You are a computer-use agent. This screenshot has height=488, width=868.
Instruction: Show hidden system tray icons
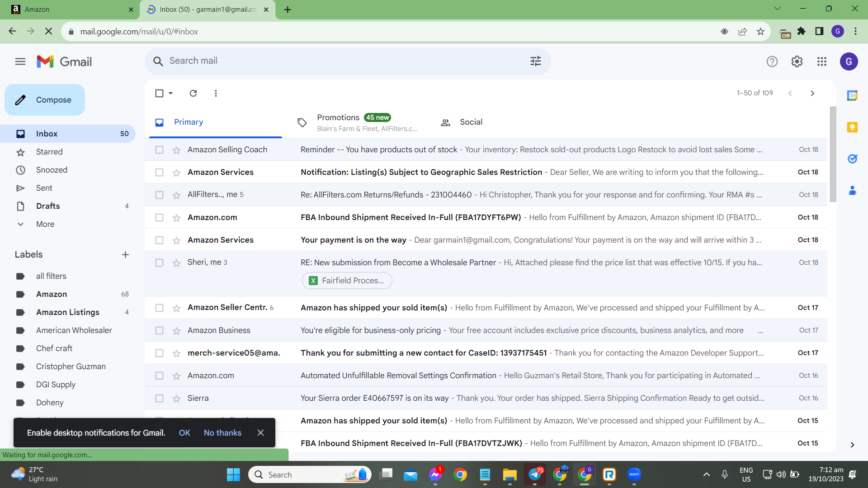pyautogui.click(x=706, y=474)
